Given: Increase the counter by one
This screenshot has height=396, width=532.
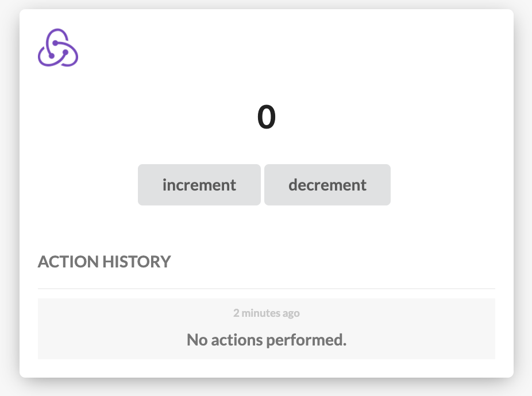Looking at the screenshot, I should [x=199, y=185].
